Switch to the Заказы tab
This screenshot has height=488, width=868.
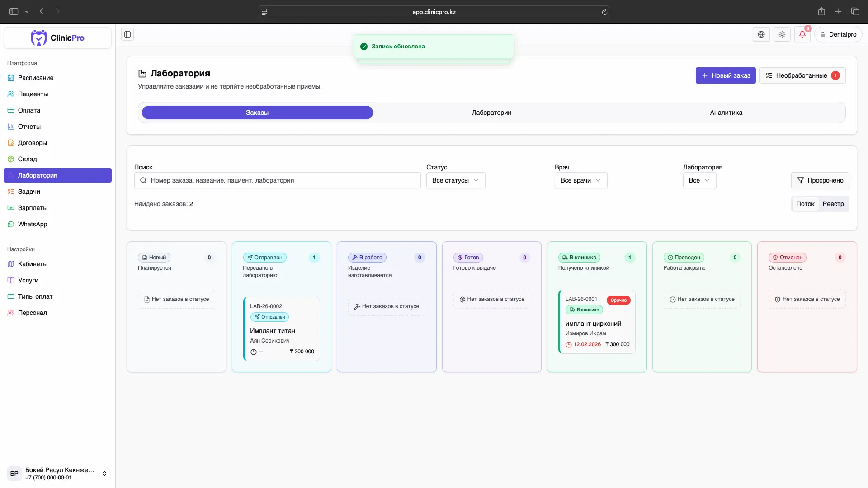(x=257, y=113)
